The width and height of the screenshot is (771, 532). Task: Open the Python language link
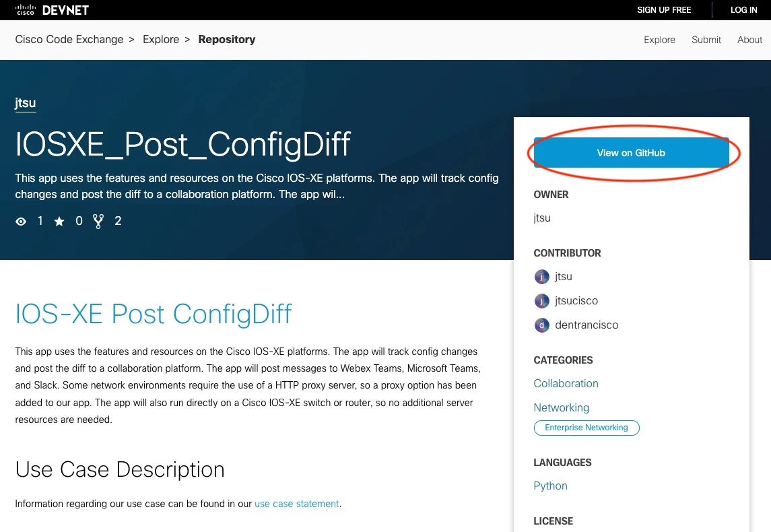pyautogui.click(x=550, y=486)
